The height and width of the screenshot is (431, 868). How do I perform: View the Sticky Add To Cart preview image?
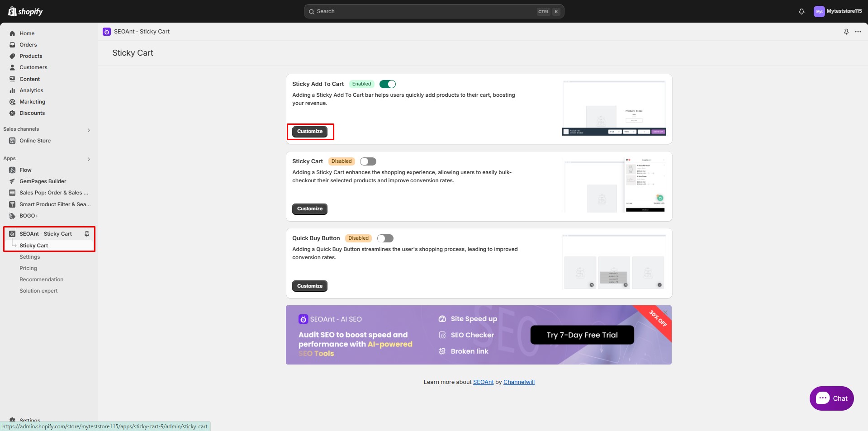click(x=614, y=108)
